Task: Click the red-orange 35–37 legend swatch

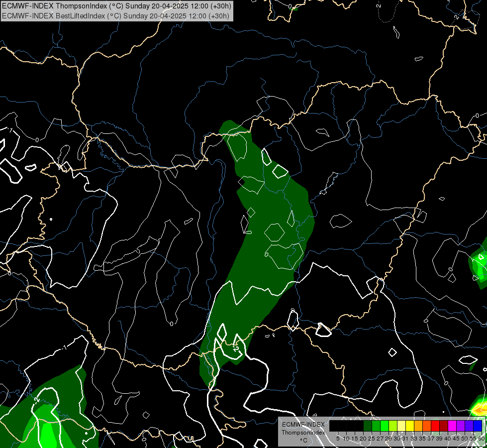Action: 427,426
